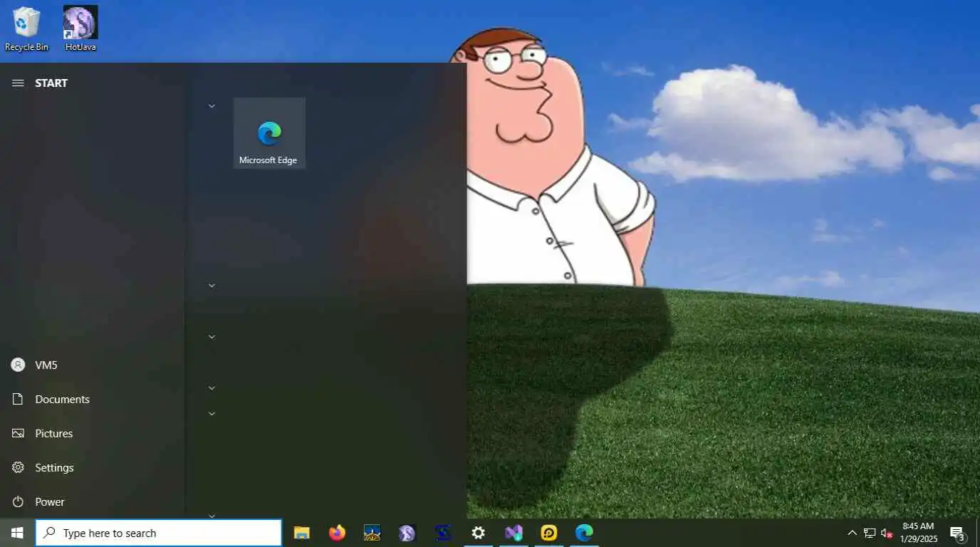Open the network status tray icon

click(x=870, y=533)
